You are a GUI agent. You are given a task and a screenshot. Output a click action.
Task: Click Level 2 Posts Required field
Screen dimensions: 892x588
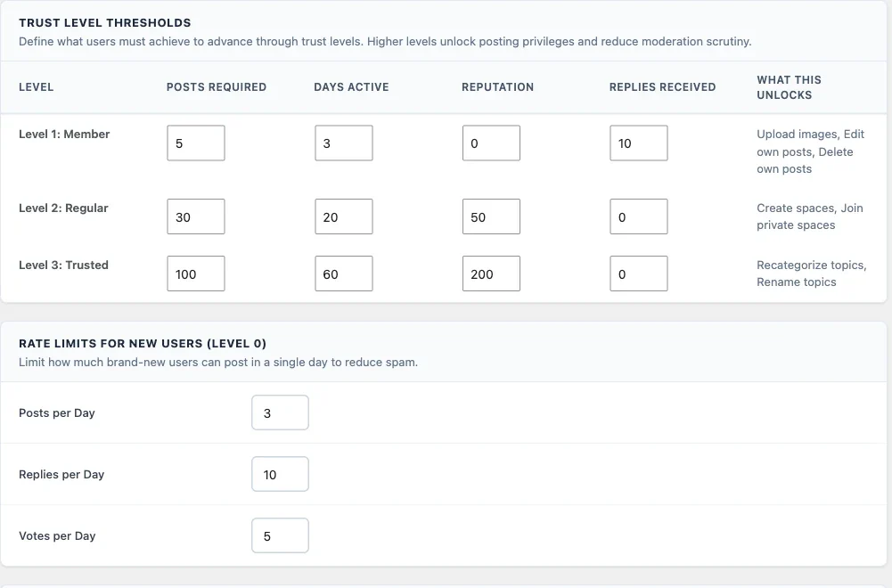[x=196, y=216]
